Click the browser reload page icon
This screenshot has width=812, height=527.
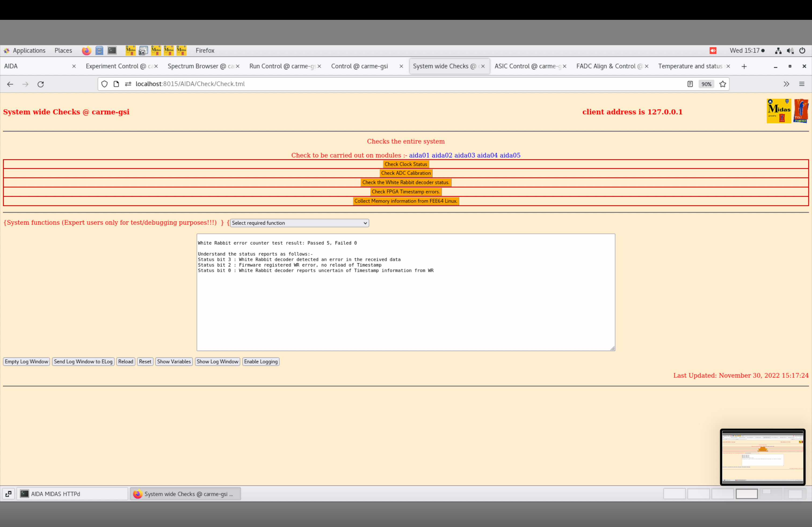point(41,84)
